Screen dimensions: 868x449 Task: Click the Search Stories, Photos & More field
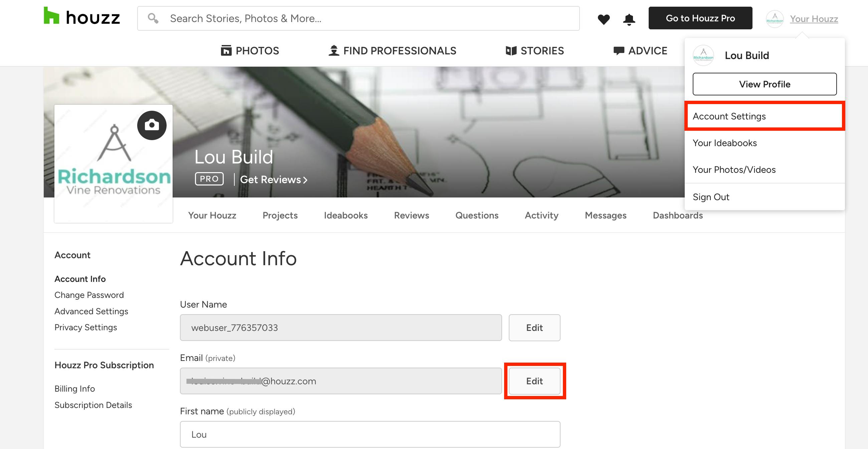358,18
